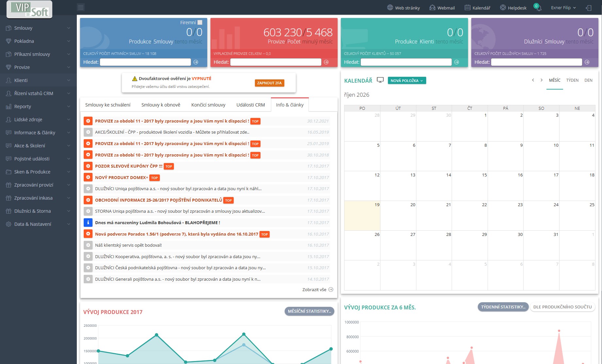Screen dimensions: 602x364
Task: Click search arrow in blue Produkce/Smlouvy card
Action: (196, 62)
